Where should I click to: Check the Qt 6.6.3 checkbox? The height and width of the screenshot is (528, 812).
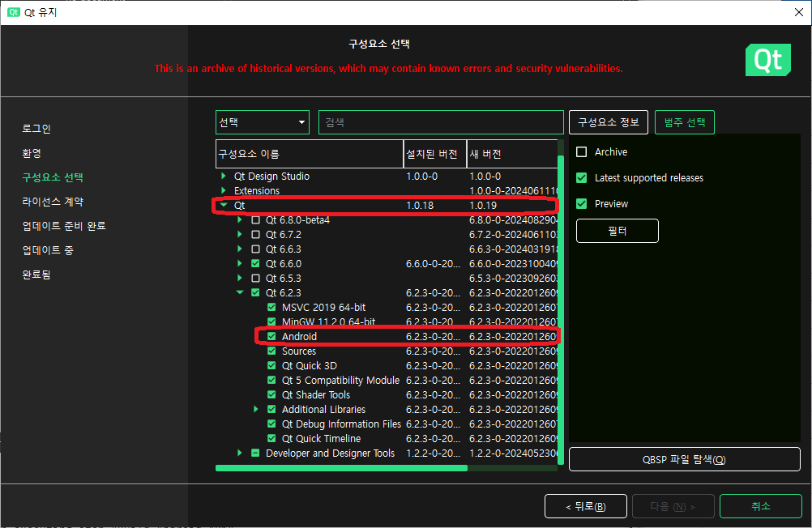(x=255, y=249)
